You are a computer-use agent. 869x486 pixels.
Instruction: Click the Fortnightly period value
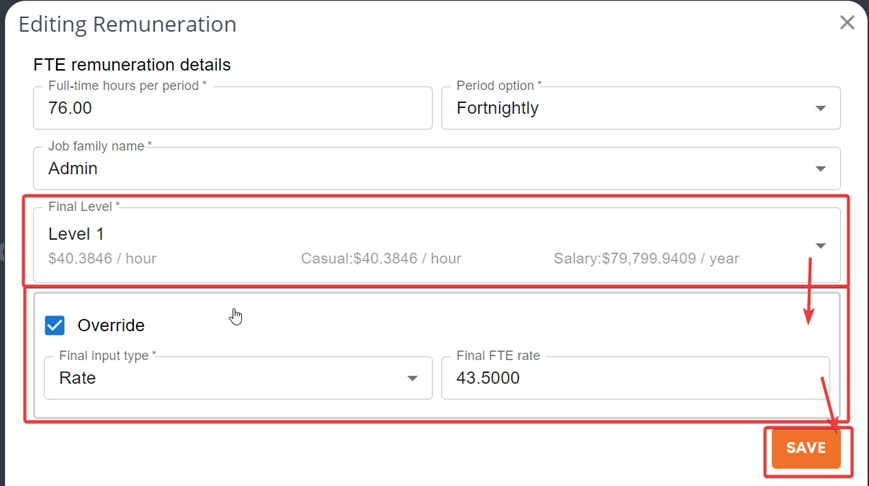[497, 108]
